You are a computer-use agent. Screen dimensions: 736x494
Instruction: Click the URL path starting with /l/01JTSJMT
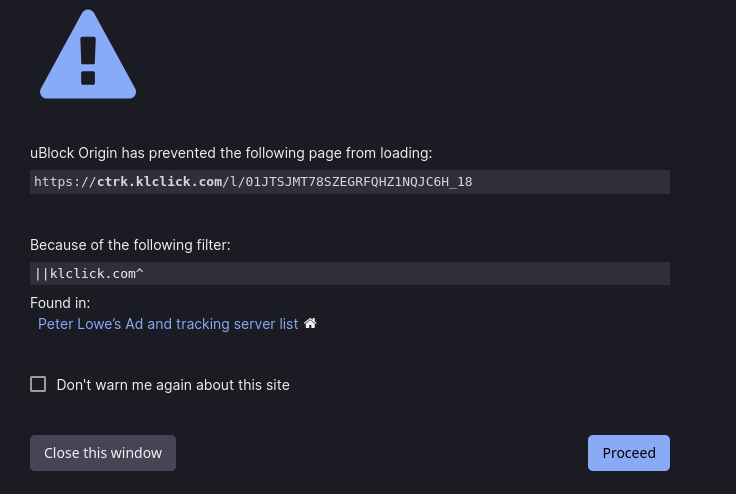point(347,182)
